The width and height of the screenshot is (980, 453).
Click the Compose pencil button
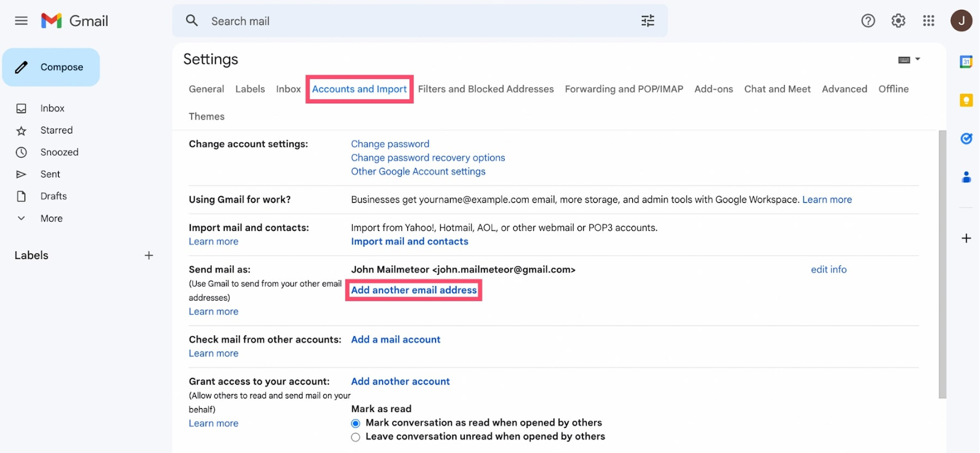(51, 67)
